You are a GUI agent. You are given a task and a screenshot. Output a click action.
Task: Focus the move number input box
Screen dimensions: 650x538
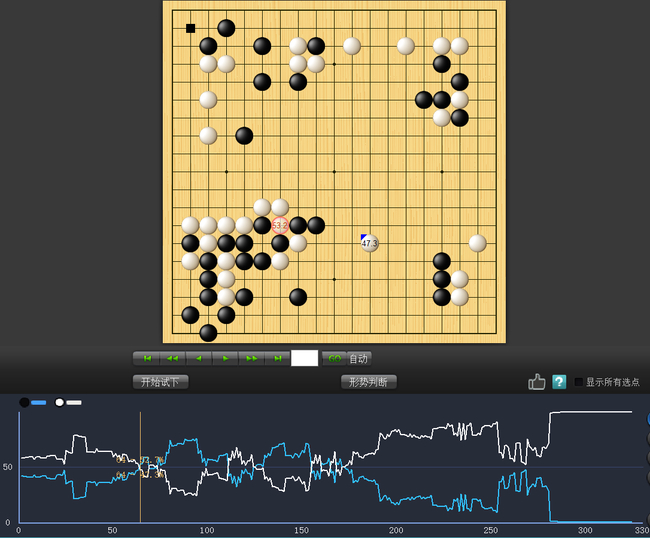305,358
